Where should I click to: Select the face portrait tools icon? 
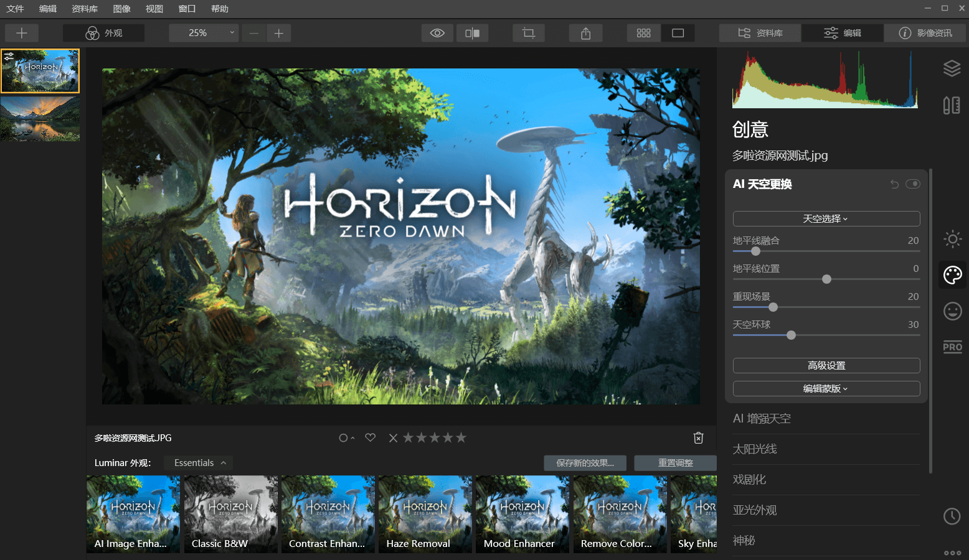pyautogui.click(x=952, y=310)
